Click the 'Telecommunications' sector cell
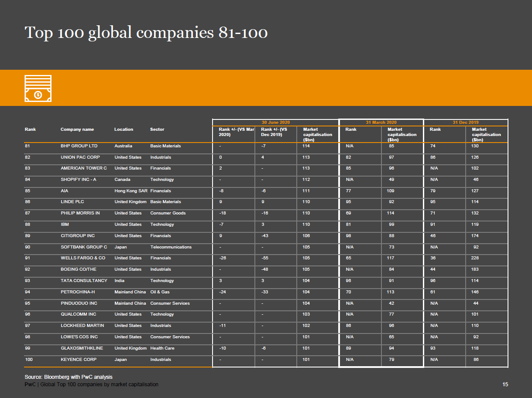 tap(171, 247)
